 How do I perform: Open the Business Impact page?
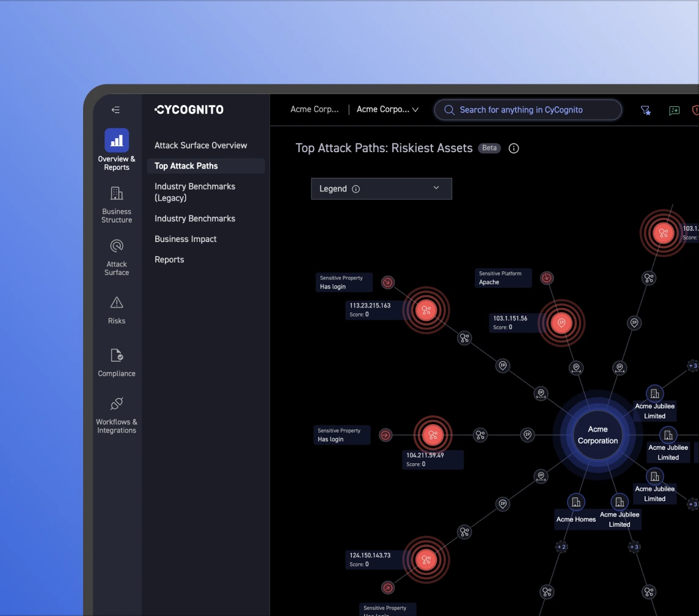coord(186,239)
